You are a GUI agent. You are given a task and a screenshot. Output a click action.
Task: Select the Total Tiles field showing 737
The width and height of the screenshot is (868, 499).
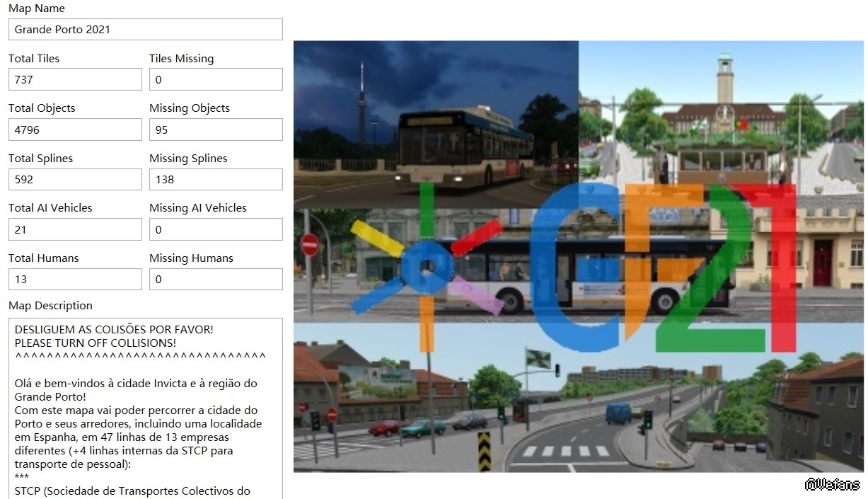coord(75,79)
